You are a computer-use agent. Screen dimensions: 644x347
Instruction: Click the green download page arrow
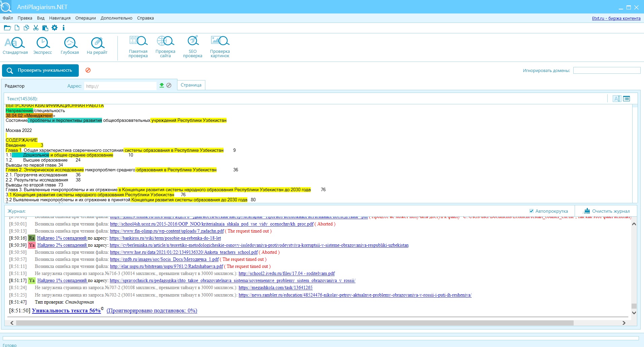click(x=162, y=85)
